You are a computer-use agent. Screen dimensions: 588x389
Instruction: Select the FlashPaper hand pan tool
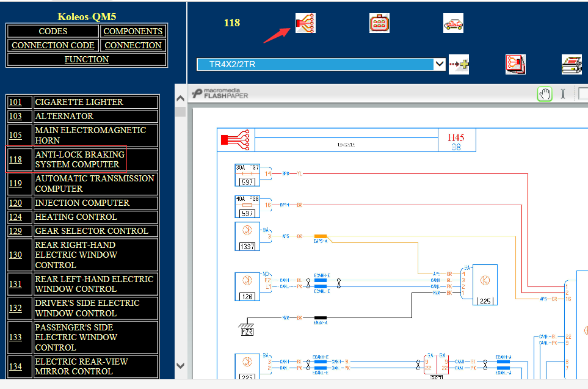(x=545, y=94)
